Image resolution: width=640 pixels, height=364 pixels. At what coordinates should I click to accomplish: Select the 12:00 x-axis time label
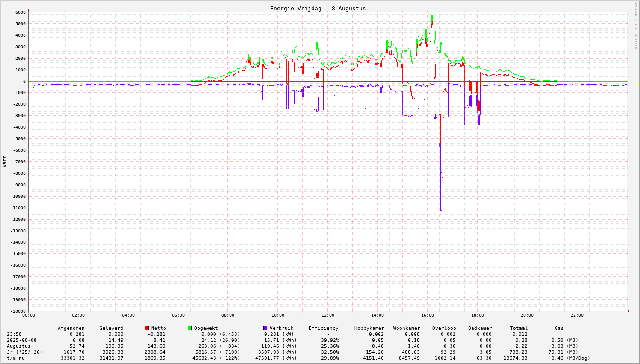click(327, 315)
